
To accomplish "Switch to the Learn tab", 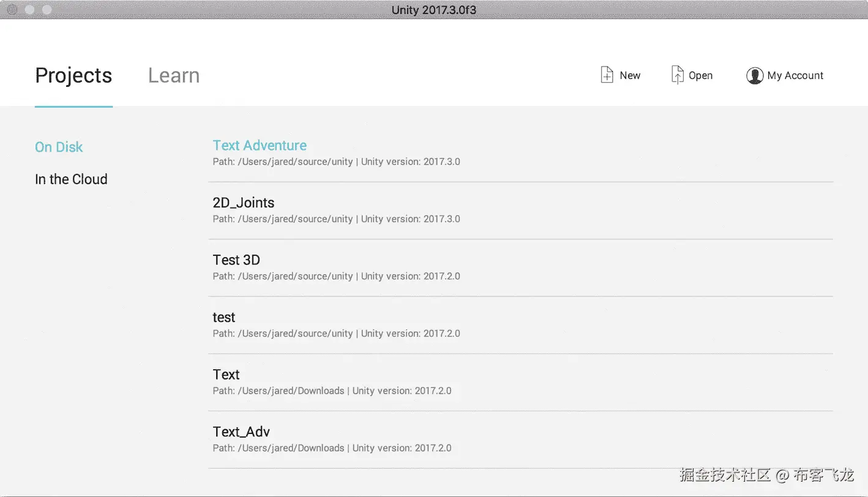I will [x=174, y=75].
